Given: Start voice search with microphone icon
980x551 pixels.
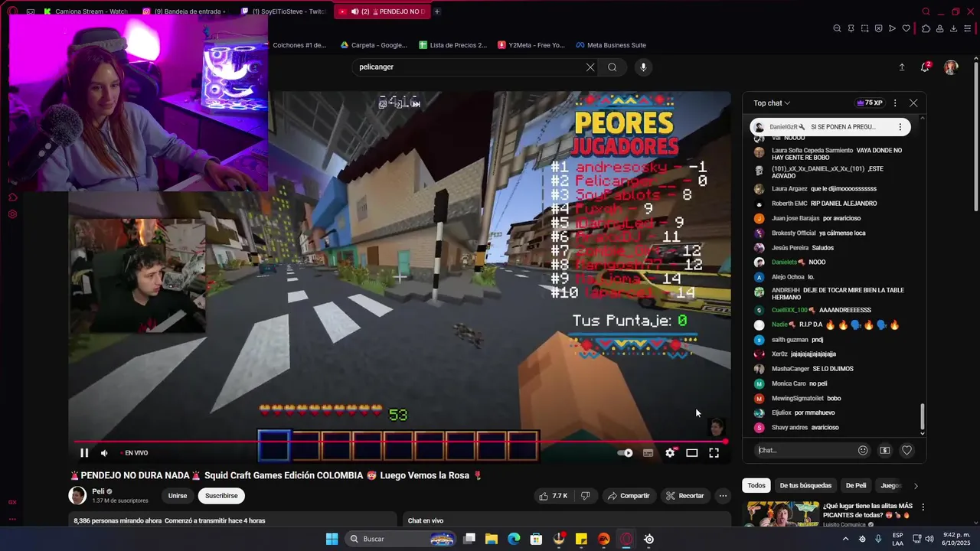Looking at the screenshot, I should (x=643, y=67).
